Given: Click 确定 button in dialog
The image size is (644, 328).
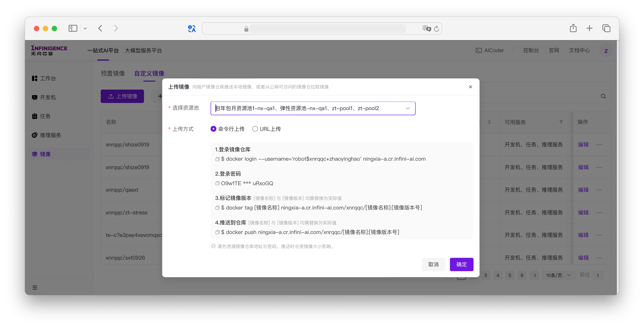Looking at the screenshot, I should (x=461, y=264).
